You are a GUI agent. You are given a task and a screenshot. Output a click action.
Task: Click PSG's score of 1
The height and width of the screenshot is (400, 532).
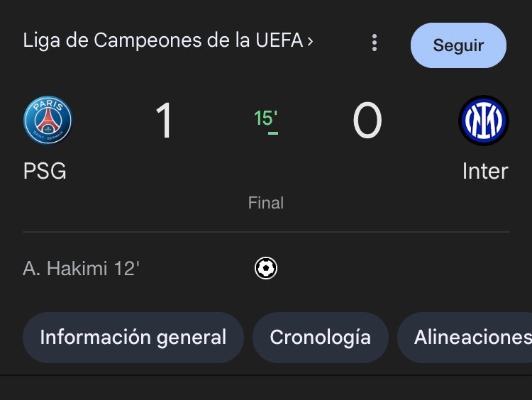pos(164,121)
